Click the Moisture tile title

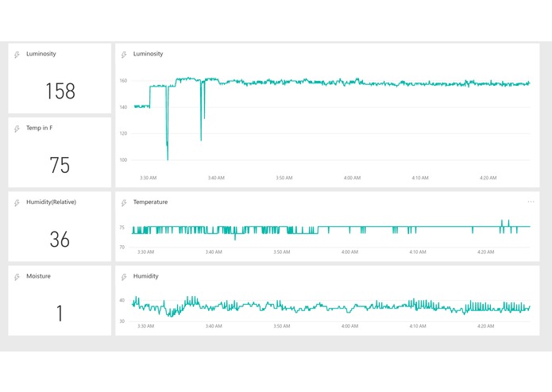click(38, 276)
